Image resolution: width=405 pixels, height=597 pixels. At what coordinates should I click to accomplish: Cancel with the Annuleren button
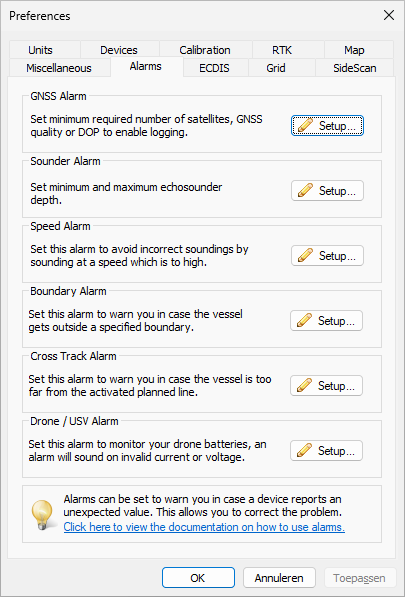279,578
